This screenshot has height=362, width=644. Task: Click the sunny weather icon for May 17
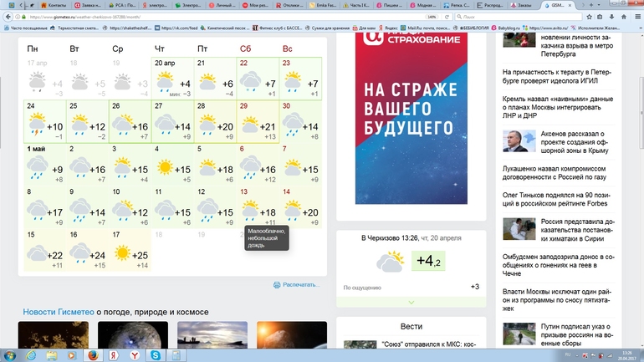123,252
